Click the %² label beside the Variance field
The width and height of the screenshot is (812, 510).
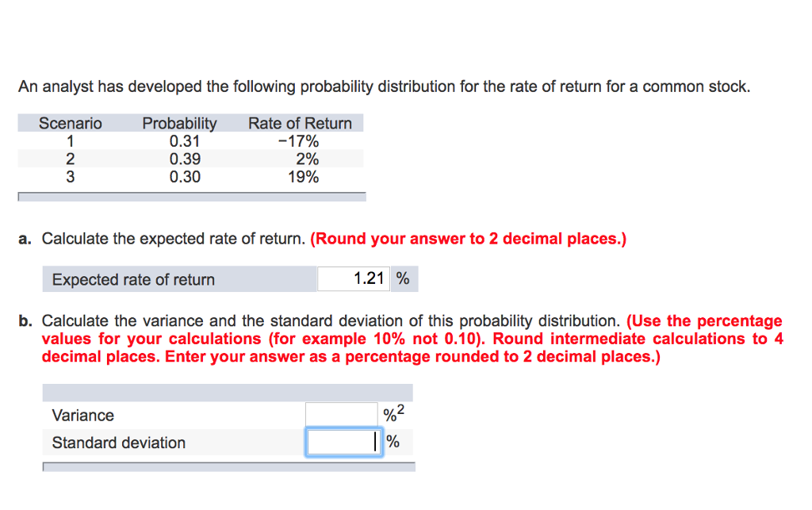pyautogui.click(x=393, y=411)
